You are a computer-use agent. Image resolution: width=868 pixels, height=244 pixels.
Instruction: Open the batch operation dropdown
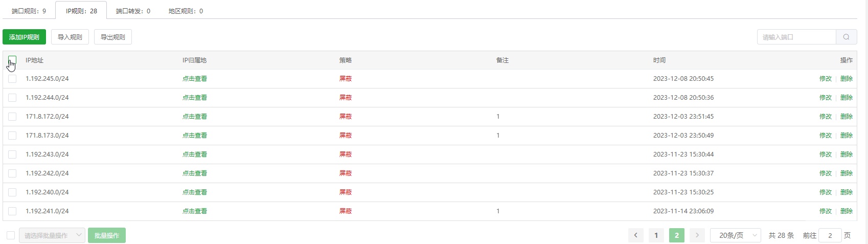[52, 235]
